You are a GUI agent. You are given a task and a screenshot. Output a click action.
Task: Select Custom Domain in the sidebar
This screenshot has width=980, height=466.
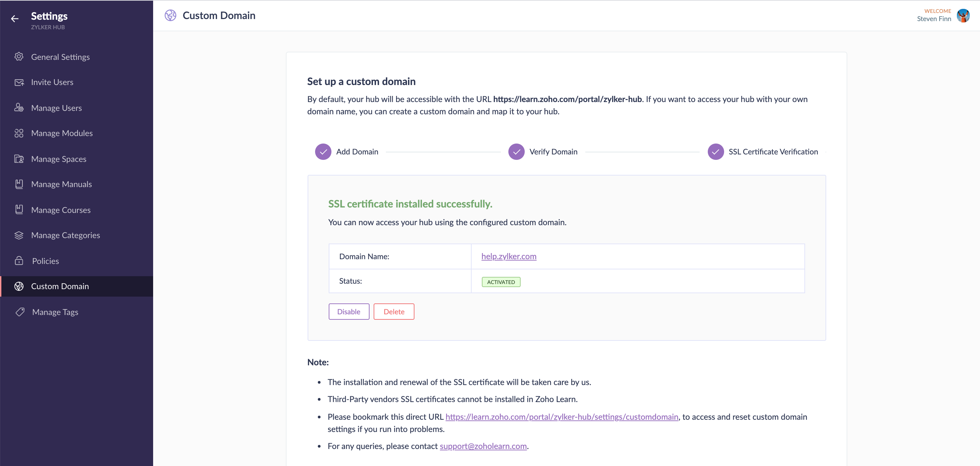pos(60,286)
